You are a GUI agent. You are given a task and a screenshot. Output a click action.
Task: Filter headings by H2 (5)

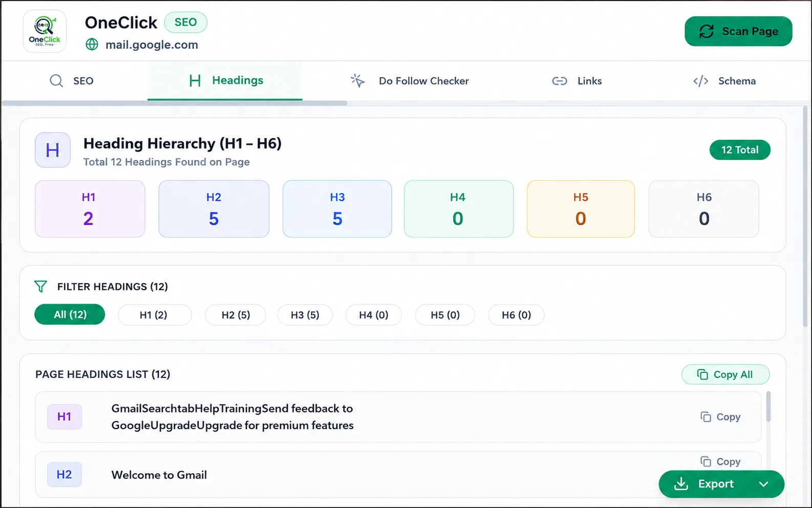click(236, 315)
